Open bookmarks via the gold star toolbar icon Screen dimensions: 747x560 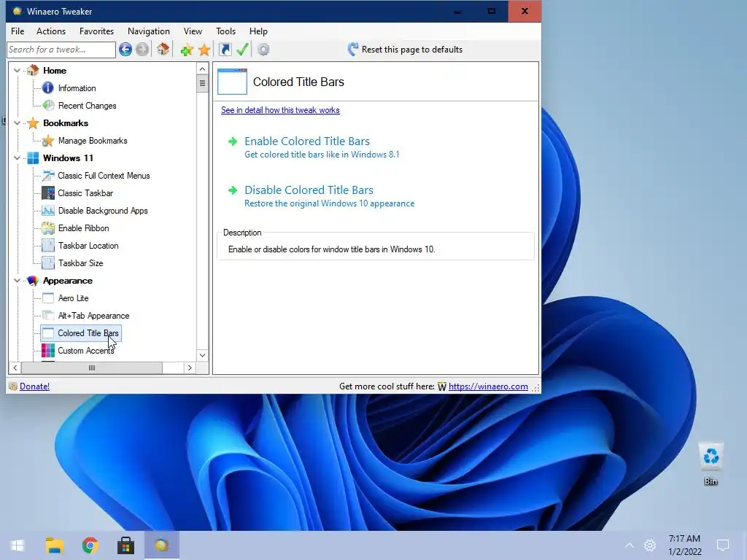click(204, 50)
